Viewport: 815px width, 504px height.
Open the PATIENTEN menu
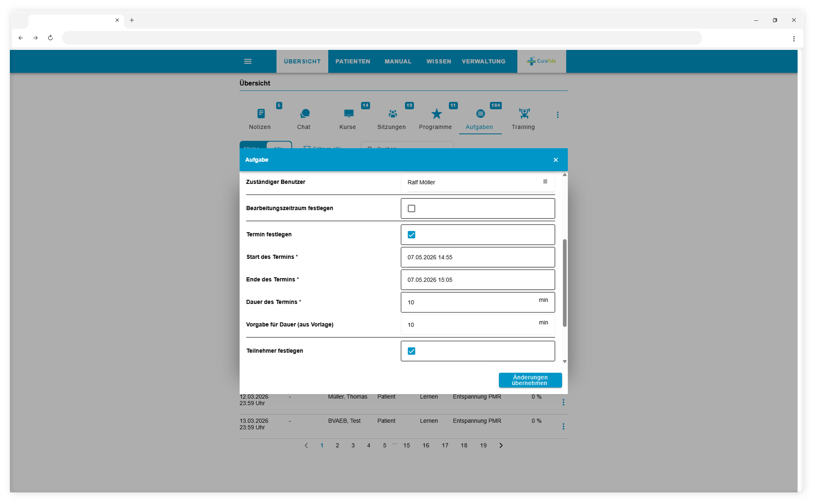353,61
